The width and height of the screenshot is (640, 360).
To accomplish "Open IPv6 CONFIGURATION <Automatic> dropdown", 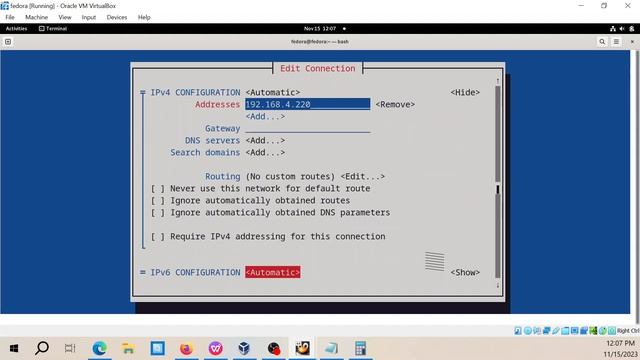I will point(273,272).
